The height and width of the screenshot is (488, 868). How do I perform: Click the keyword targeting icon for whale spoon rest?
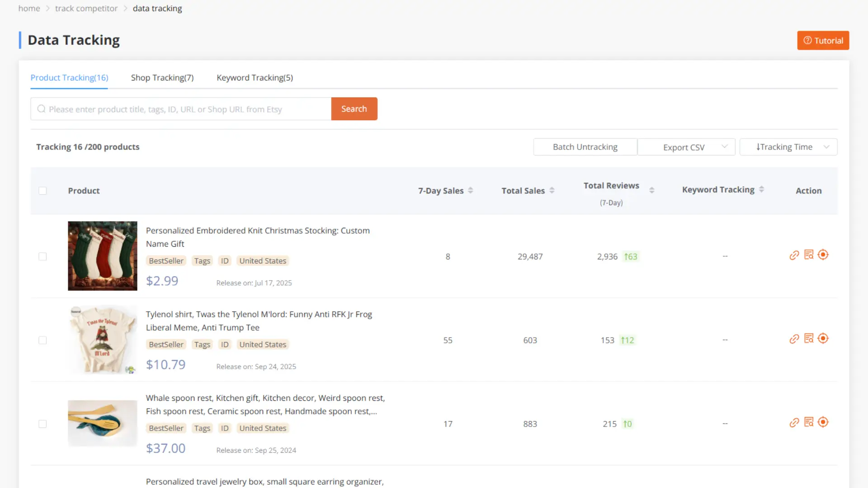point(823,422)
